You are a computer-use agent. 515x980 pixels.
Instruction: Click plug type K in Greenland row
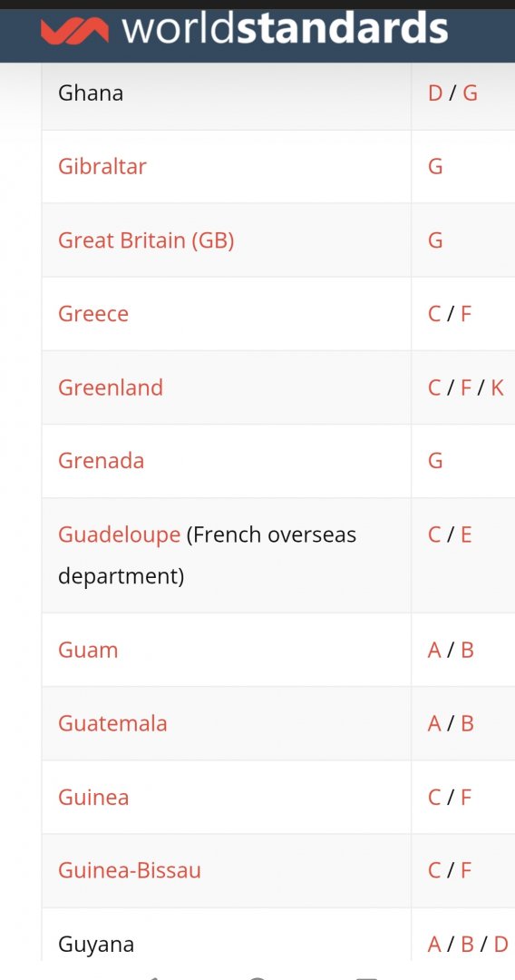point(497,387)
